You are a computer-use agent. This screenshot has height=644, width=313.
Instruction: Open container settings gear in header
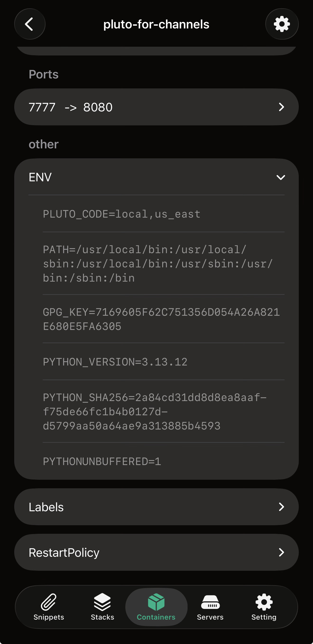(282, 24)
